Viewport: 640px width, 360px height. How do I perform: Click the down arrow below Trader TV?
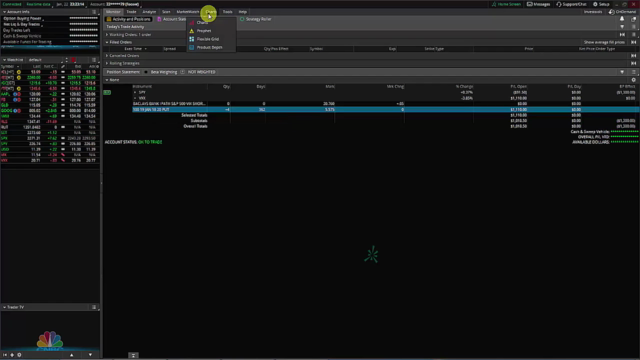tap(90, 355)
